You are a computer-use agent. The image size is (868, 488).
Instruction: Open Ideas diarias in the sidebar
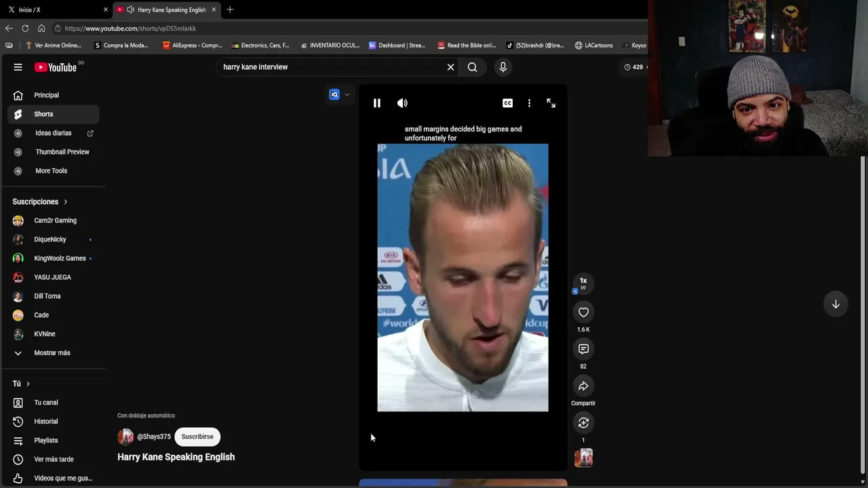(x=53, y=133)
